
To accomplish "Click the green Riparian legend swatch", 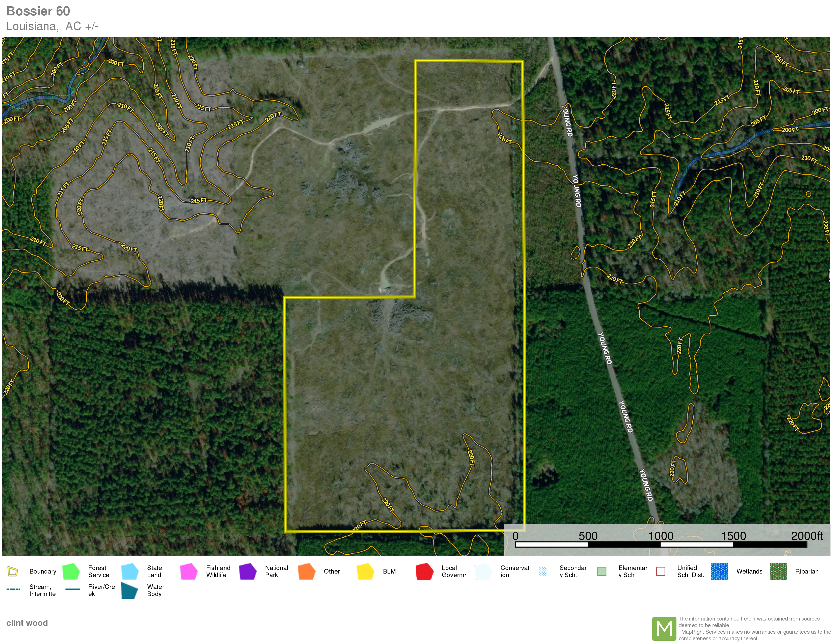I will click(778, 571).
